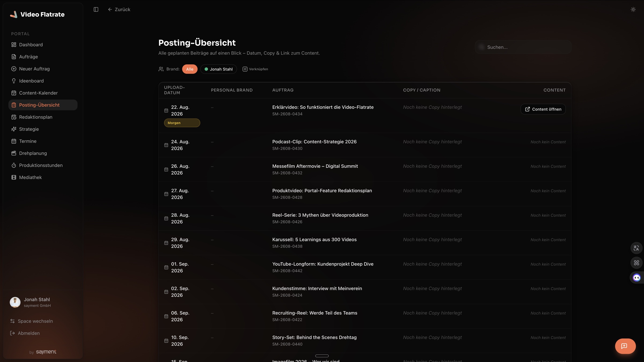644x362 pixels.
Task: Open the chat feedback orange button
Action: point(625,346)
